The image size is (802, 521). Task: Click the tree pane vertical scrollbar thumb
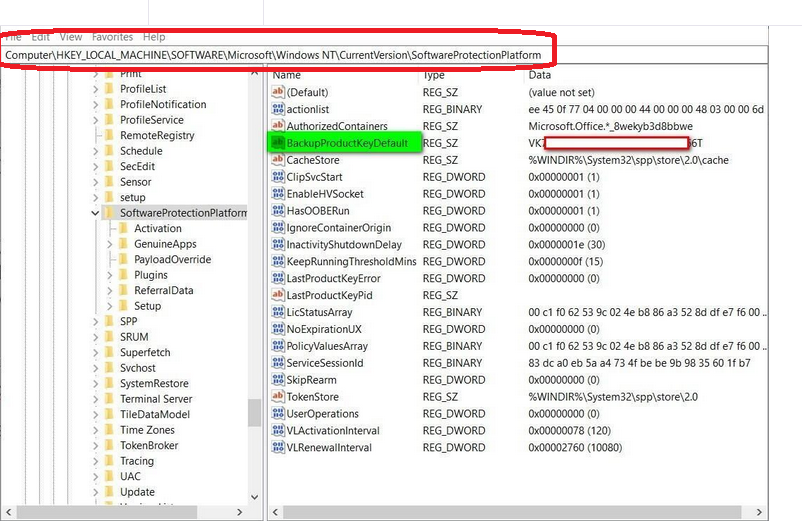(254, 413)
